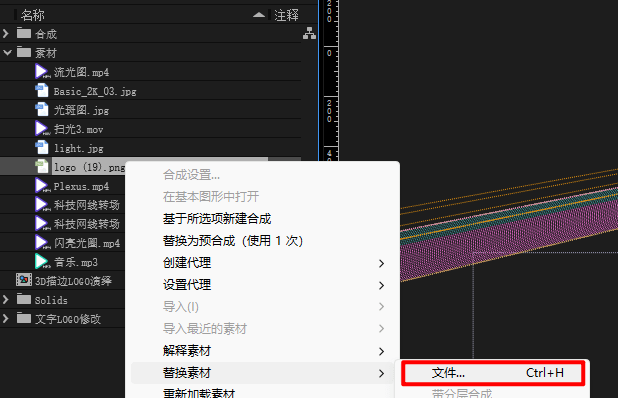Viewport: 618px width, 398px height.
Task: Open 替换素材 menu entry
Action: 262,373
